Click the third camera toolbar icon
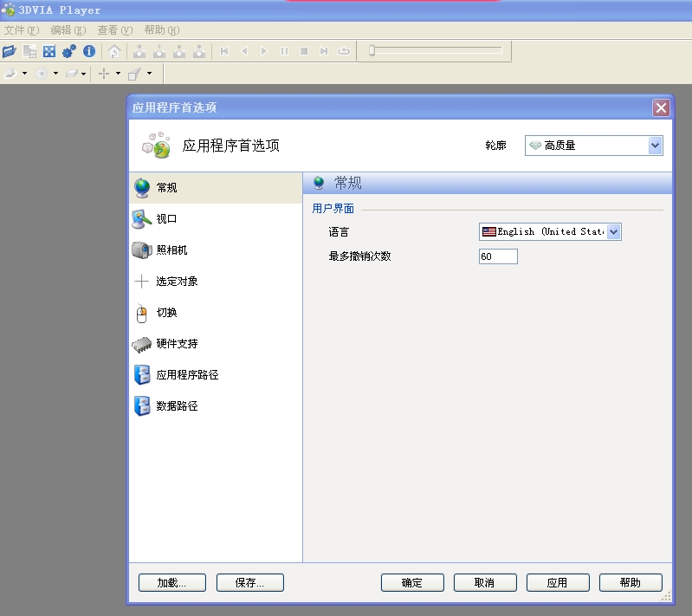Screen dimensions: 692x616 [179, 51]
